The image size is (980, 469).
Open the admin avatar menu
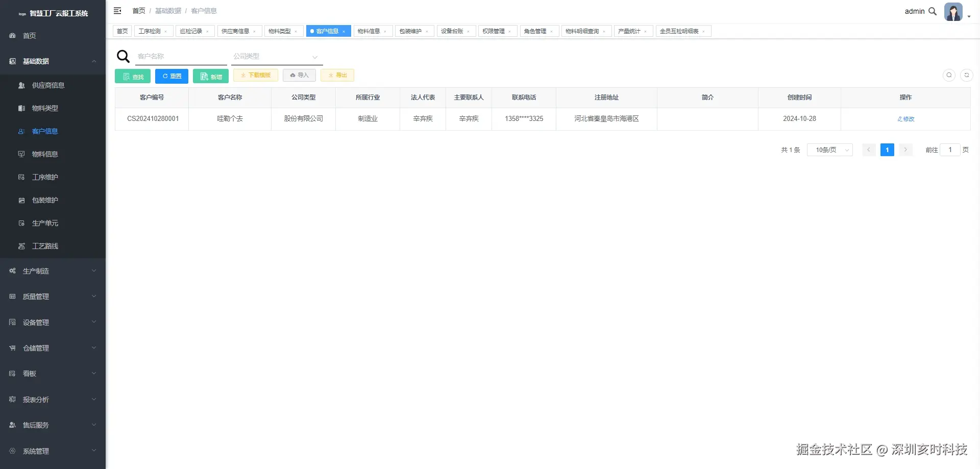tap(953, 12)
